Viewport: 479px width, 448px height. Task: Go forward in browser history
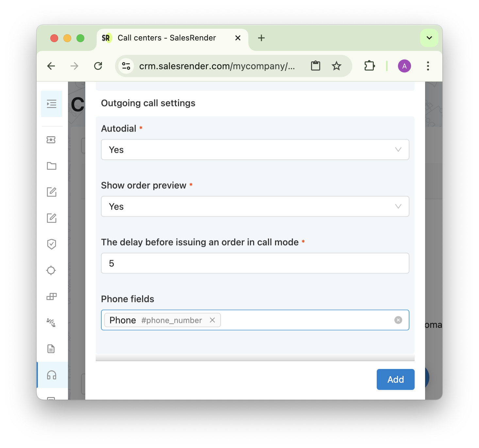tap(74, 66)
